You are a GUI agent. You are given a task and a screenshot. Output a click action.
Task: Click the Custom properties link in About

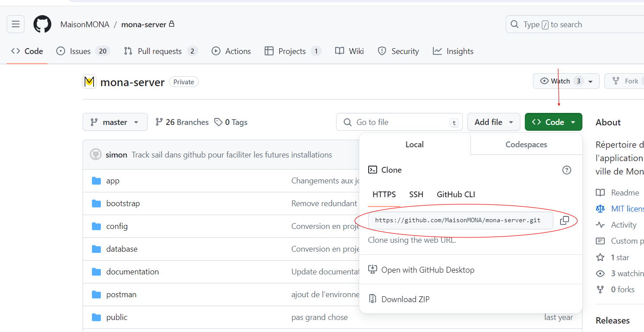(620, 241)
